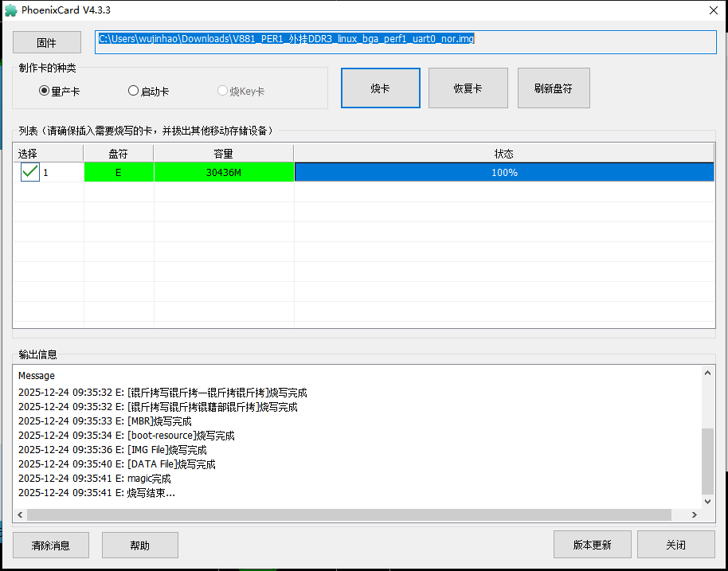Click 刷新盘符 to refresh drive letters
This screenshot has width=728, height=571.
(x=554, y=88)
